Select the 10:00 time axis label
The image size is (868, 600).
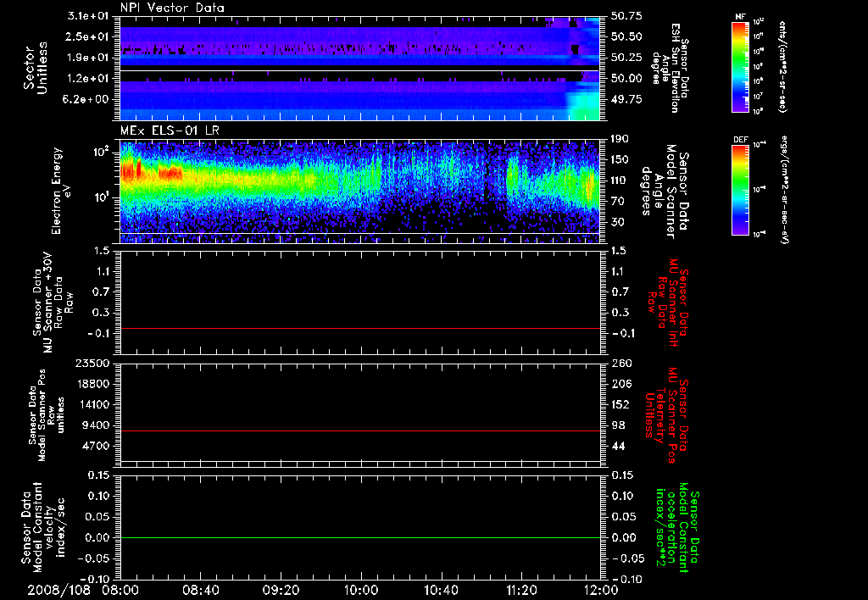coord(361,589)
